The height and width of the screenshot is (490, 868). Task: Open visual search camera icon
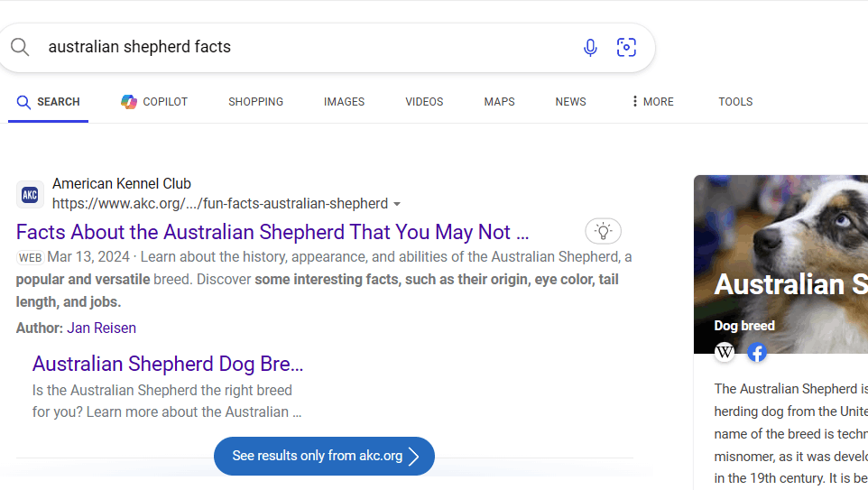[626, 47]
